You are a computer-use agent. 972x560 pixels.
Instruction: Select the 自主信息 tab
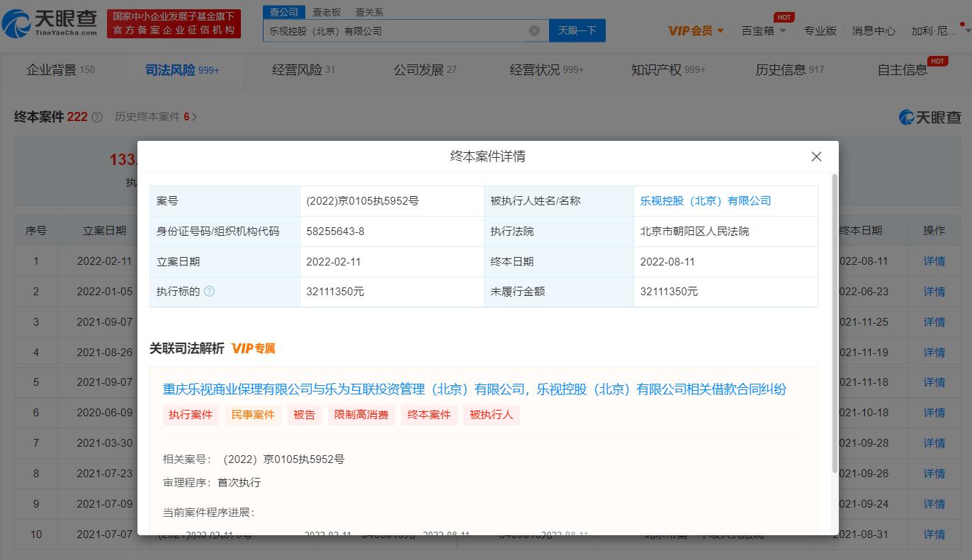pyautogui.click(x=903, y=69)
